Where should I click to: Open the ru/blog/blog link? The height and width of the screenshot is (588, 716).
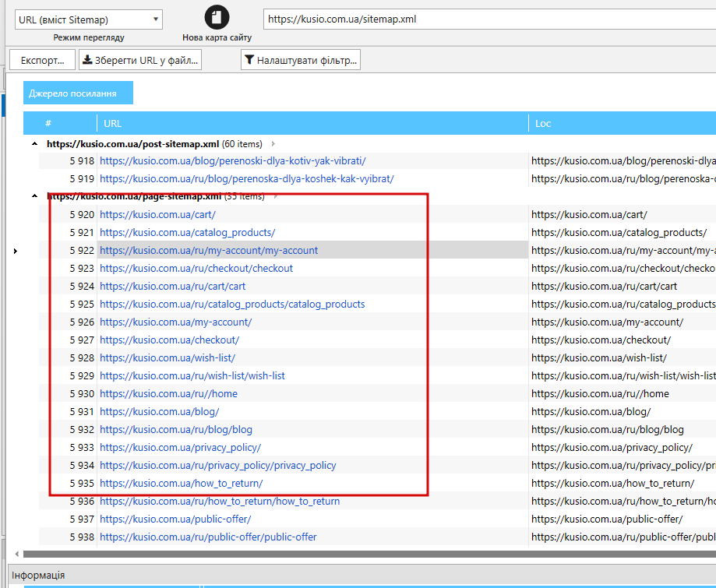(x=176, y=430)
